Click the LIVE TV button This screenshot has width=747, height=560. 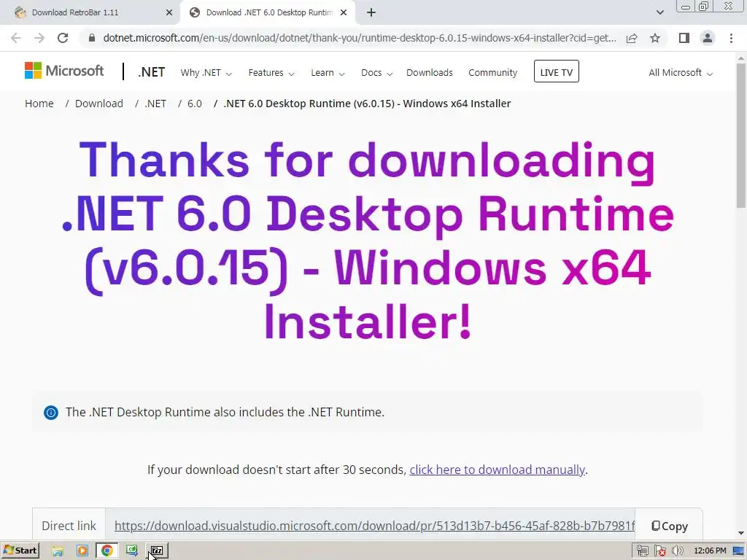click(x=556, y=71)
